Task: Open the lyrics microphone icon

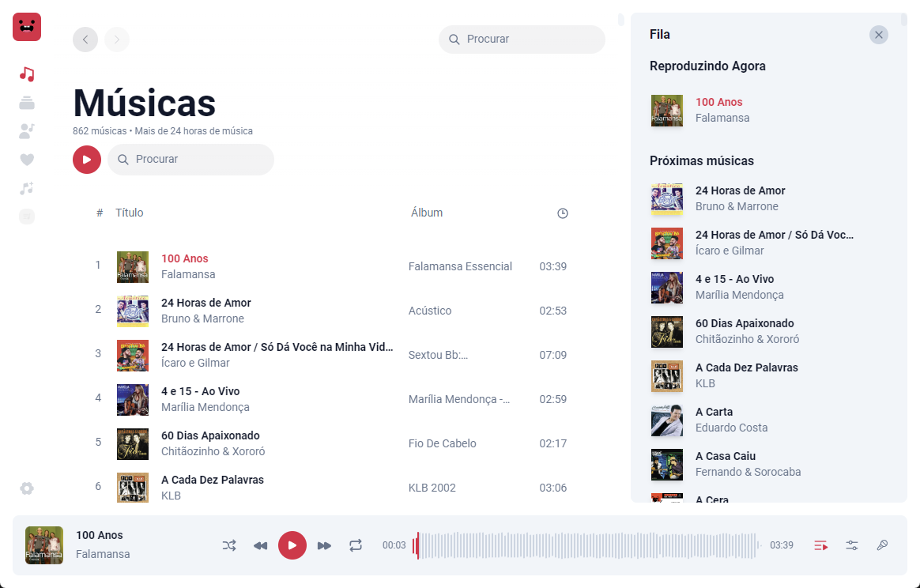Action: (x=882, y=545)
